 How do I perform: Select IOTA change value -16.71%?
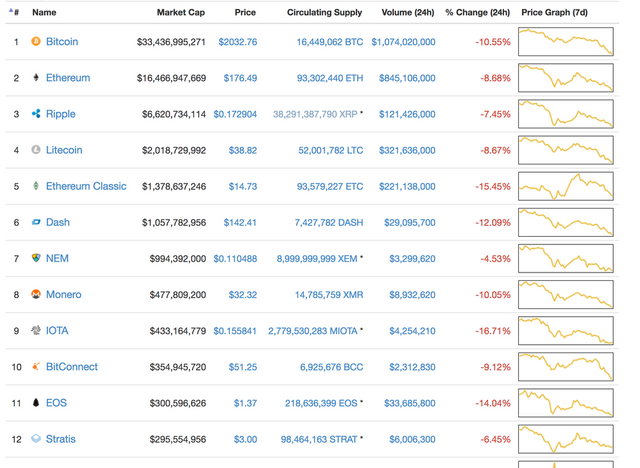coord(493,331)
